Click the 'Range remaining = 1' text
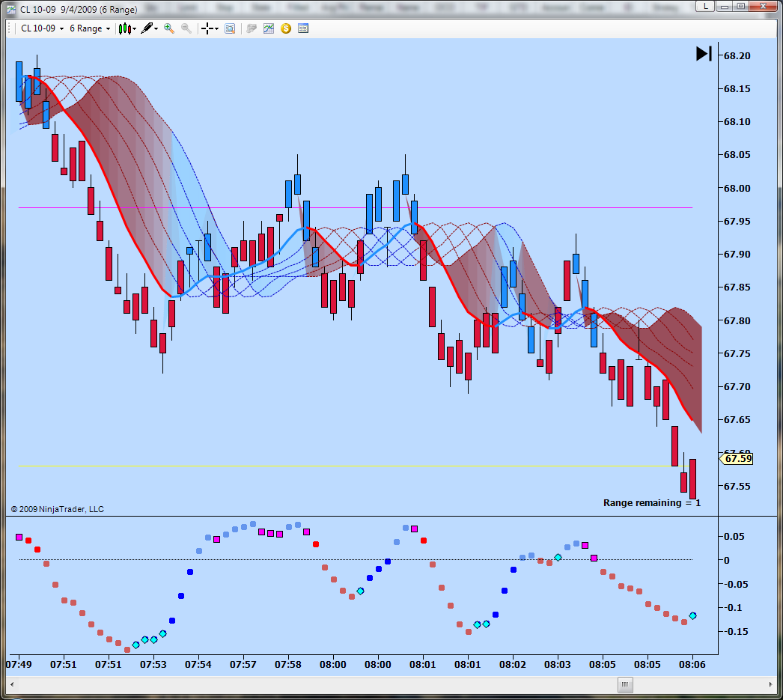The height and width of the screenshot is (700, 783). click(x=652, y=503)
